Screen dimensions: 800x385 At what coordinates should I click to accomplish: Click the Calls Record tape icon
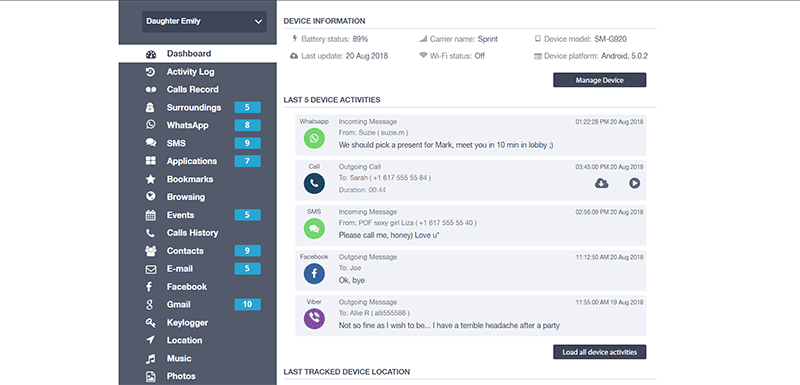[151, 90]
